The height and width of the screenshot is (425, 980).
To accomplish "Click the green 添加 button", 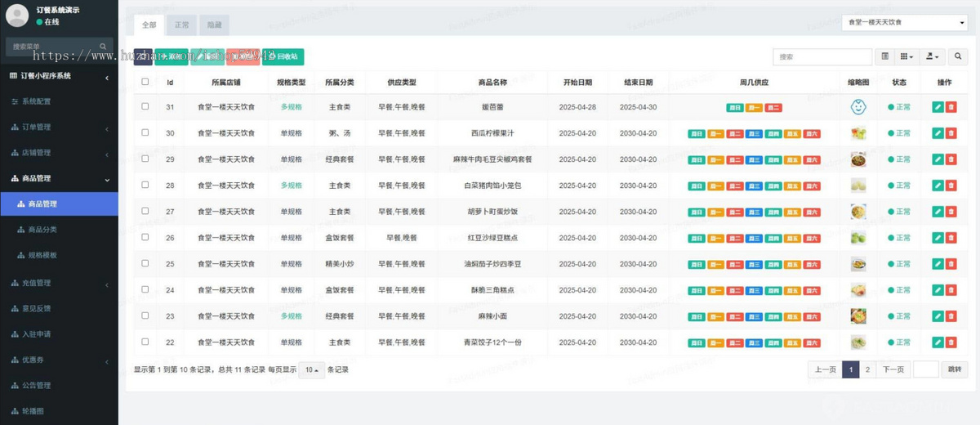I will point(171,56).
